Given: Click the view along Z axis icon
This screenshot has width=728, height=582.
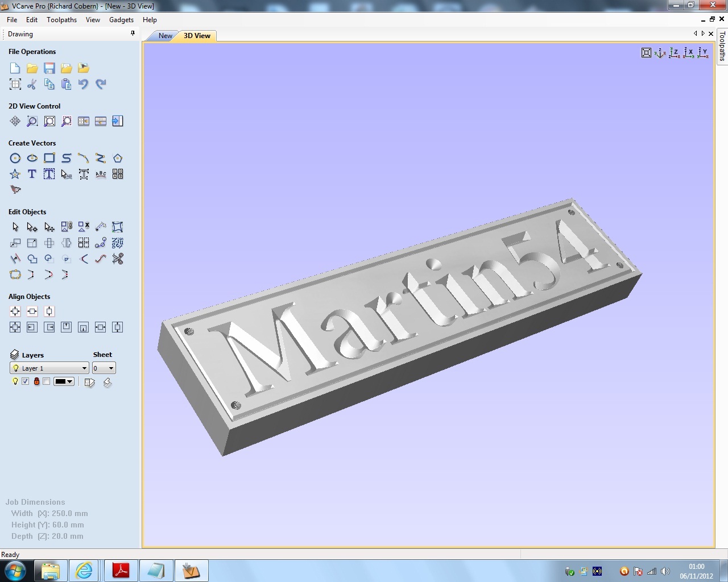Looking at the screenshot, I should click(675, 53).
